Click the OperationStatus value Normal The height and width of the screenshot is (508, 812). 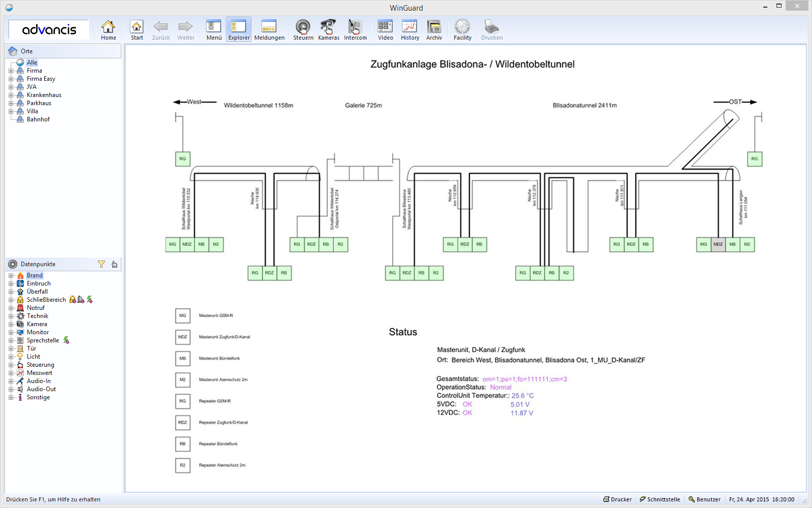tap(501, 387)
